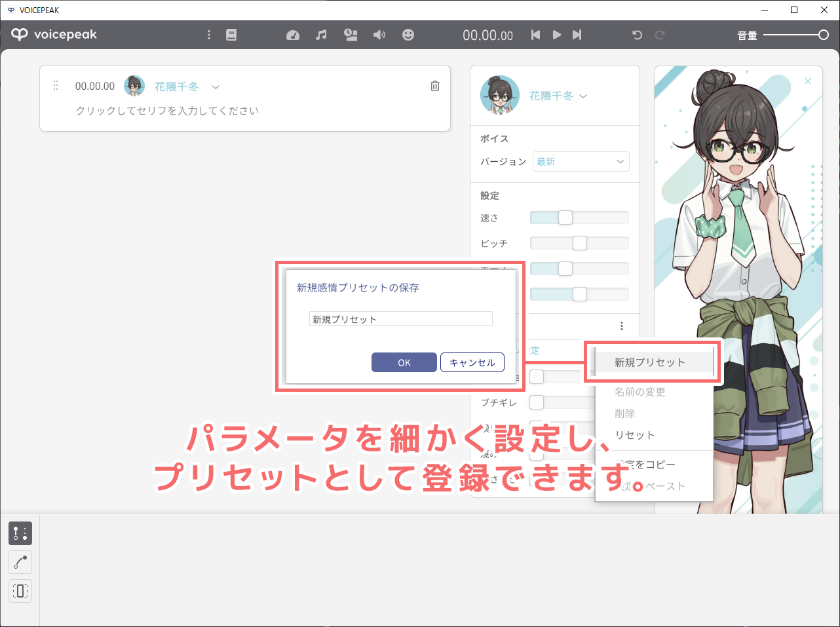Click the large 花隈千冬 avatar in settings panel
Image resolution: width=840 pixels, height=627 pixels.
(500, 96)
